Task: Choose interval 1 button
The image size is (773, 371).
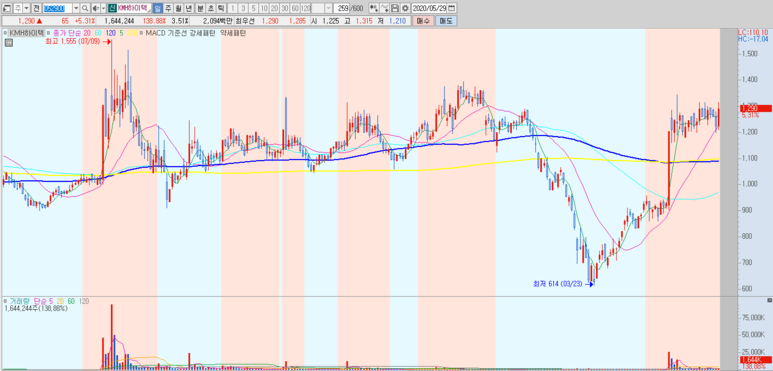Action: click(x=233, y=8)
